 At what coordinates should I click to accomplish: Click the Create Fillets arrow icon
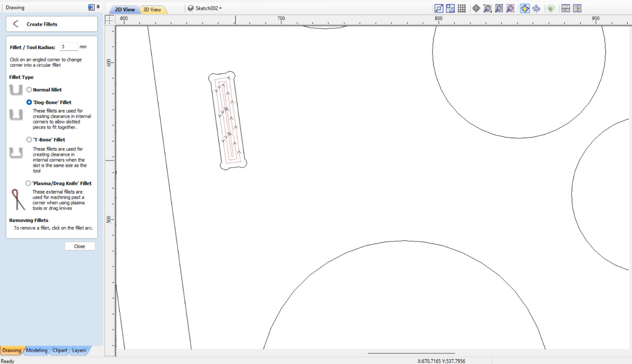point(16,24)
